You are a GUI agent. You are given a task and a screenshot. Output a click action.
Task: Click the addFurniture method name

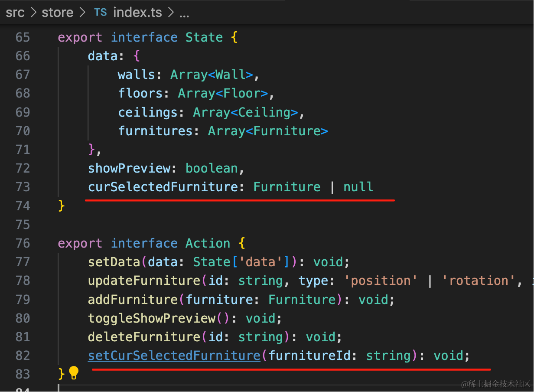[133, 299]
